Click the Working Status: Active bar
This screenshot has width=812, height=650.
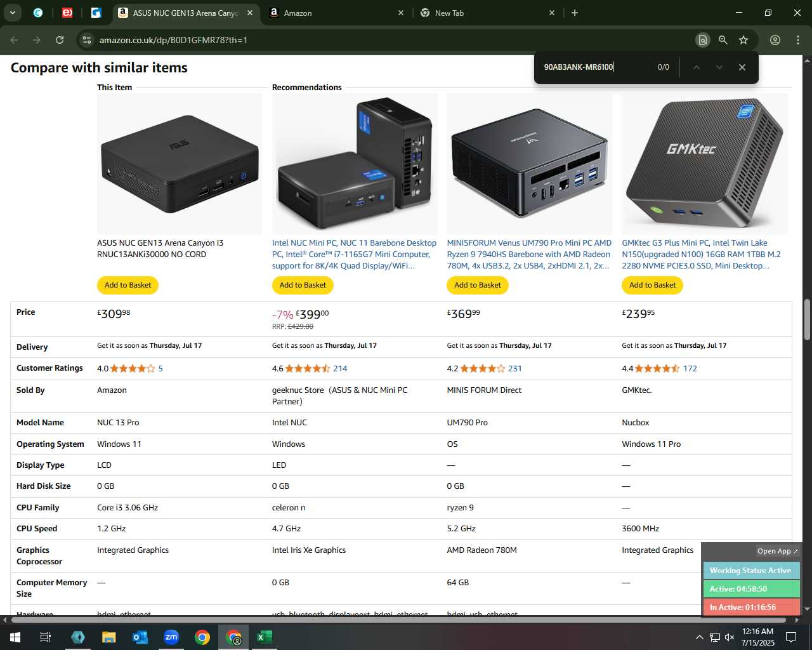click(750, 571)
